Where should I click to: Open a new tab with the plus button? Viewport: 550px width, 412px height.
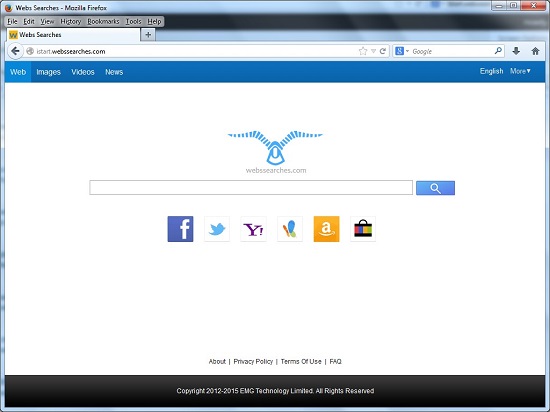148,35
